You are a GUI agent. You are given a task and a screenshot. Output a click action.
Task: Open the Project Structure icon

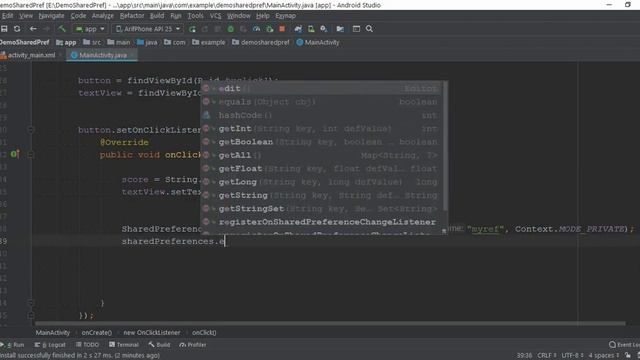[340, 29]
